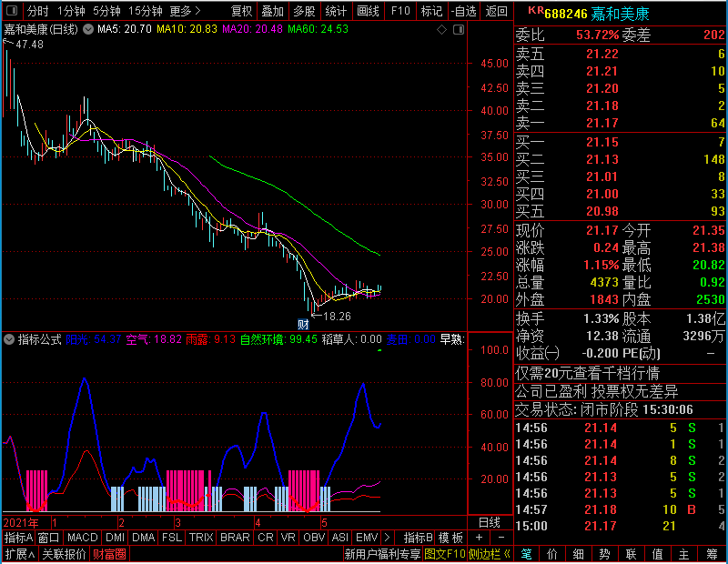This screenshot has height=564, width=728.
Task: Open the 画线 drawing tool
Action: click(369, 11)
